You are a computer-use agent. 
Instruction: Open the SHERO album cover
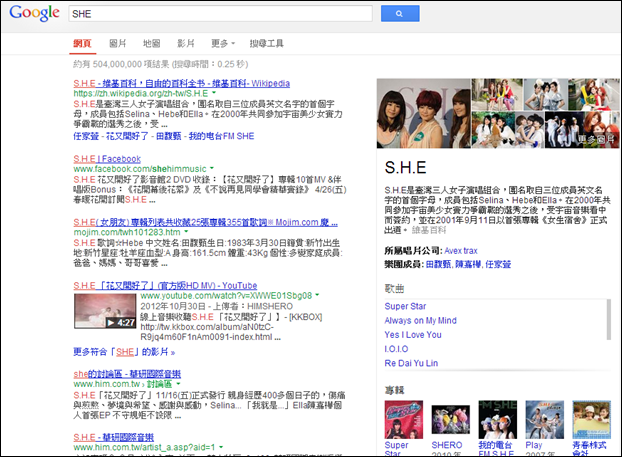(451, 422)
